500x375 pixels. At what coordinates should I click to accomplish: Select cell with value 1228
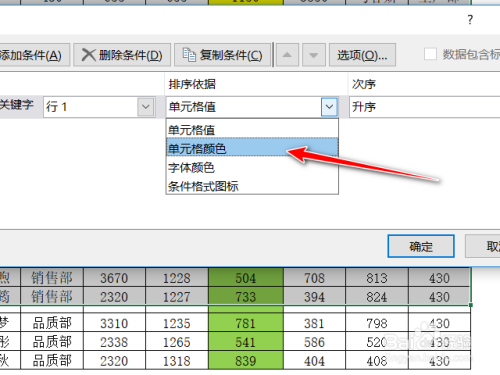pos(177,277)
